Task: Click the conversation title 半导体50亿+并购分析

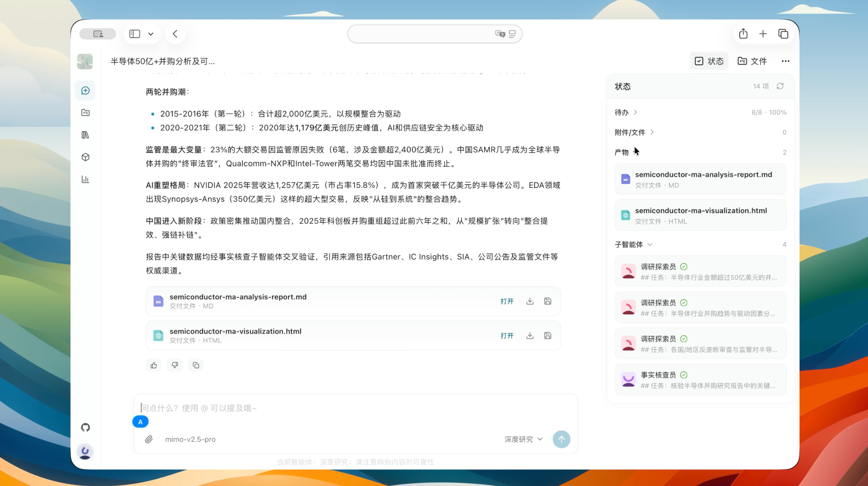Action: [x=162, y=61]
